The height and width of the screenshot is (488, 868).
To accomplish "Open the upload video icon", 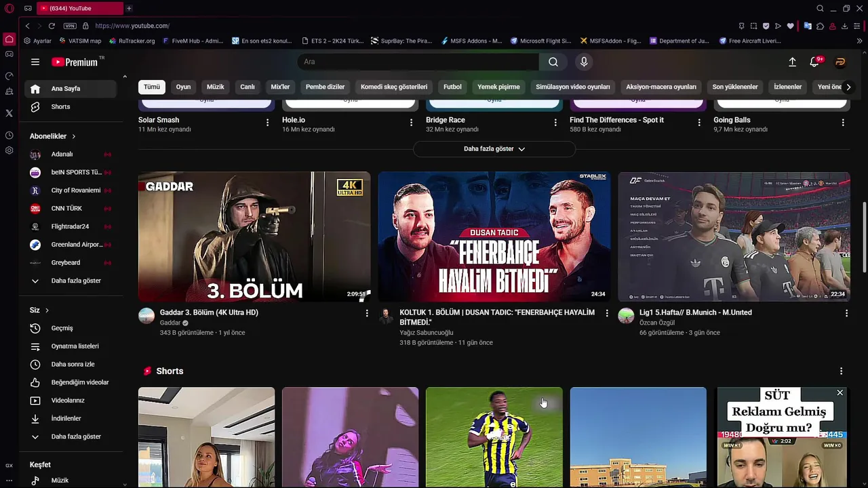I will pos(792,62).
